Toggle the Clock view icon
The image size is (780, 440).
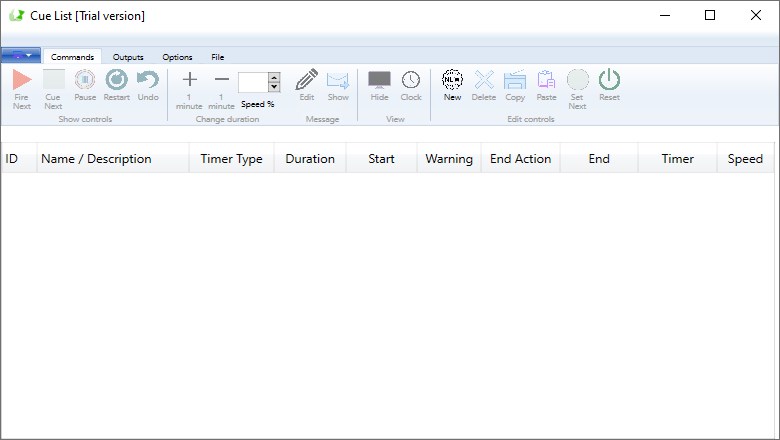tap(411, 80)
